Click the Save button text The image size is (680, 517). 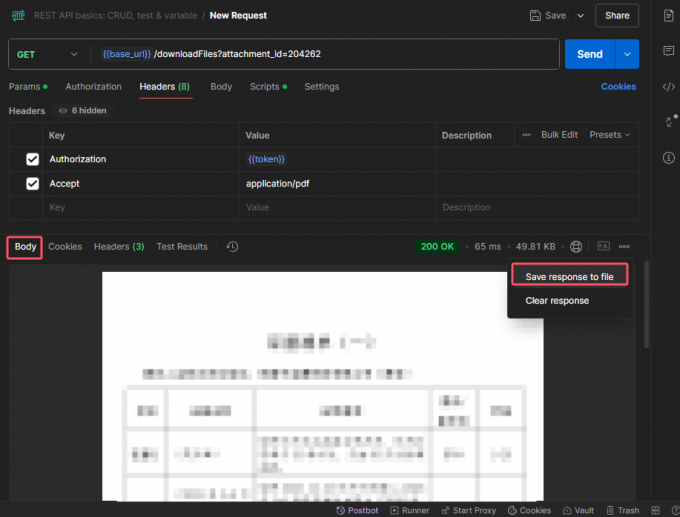(555, 16)
